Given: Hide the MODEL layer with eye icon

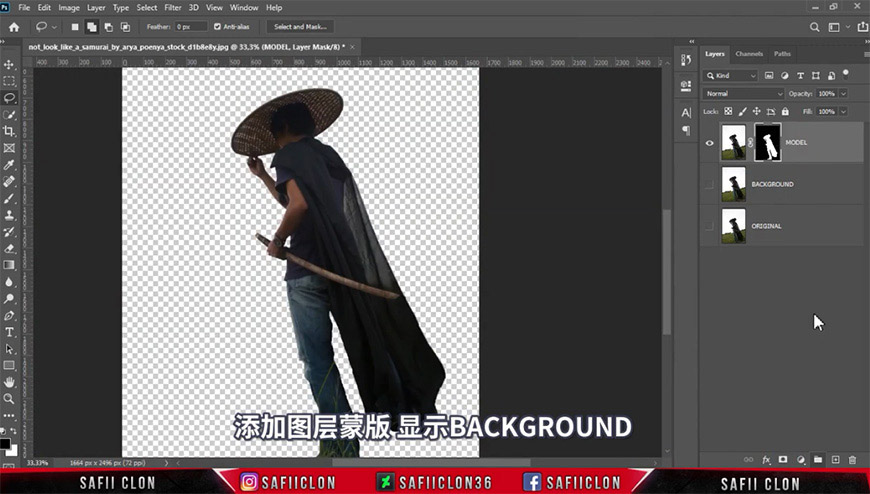Looking at the screenshot, I should click(x=709, y=143).
